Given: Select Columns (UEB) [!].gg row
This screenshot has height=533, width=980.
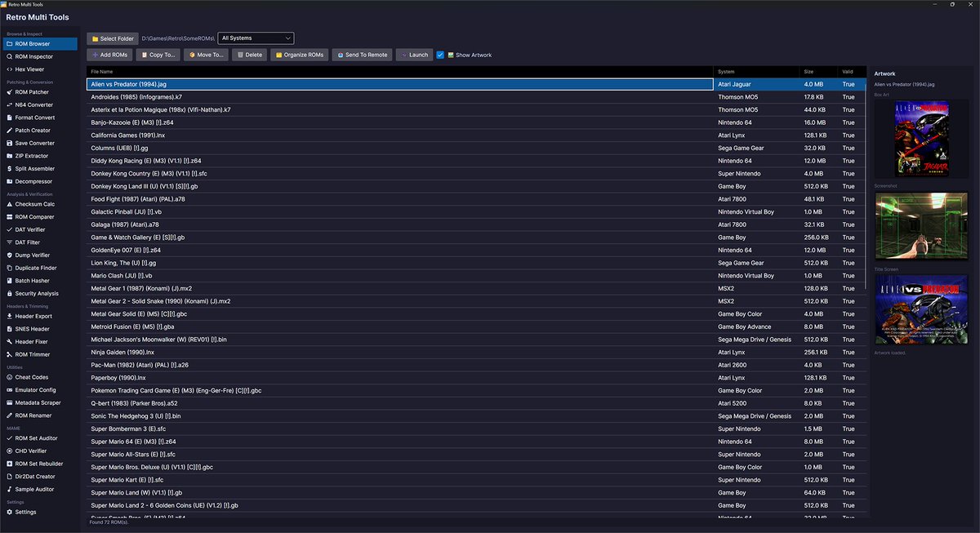Looking at the screenshot, I should pos(475,148).
